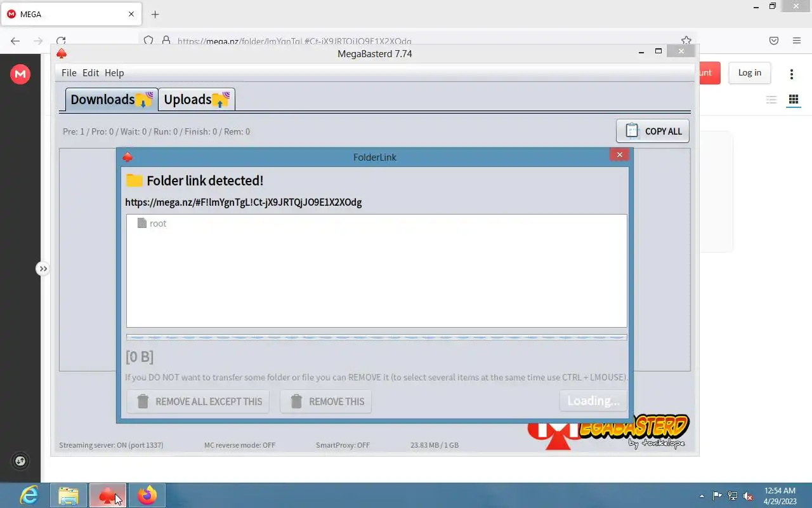The height and width of the screenshot is (508, 812).
Task: Select the root node in folder tree
Action: [152, 224]
